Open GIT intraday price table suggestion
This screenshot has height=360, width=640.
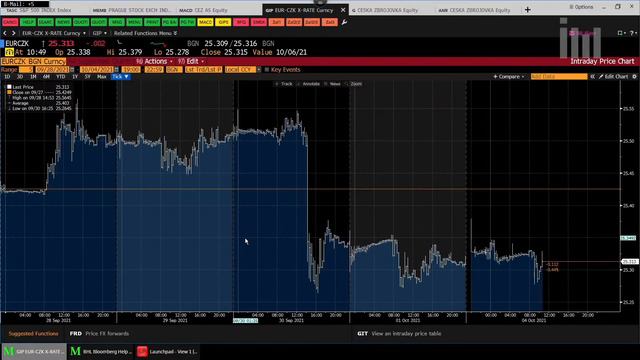[x=399, y=333]
